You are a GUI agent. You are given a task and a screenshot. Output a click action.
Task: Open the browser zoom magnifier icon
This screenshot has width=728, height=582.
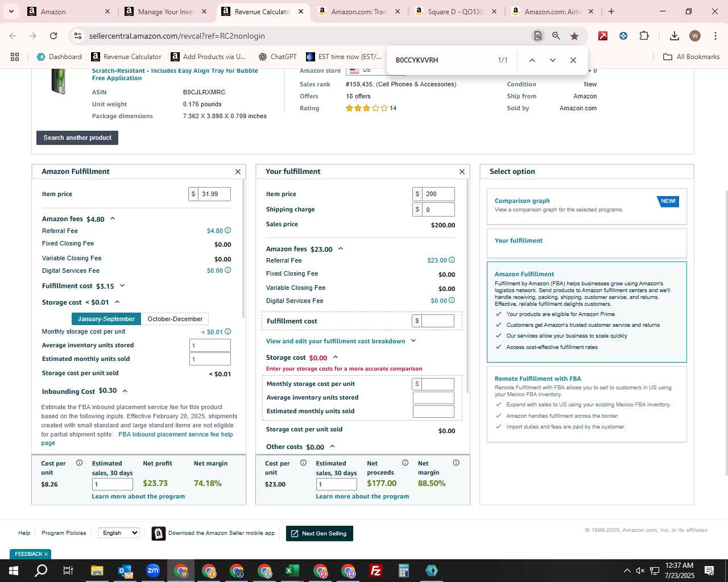click(556, 36)
